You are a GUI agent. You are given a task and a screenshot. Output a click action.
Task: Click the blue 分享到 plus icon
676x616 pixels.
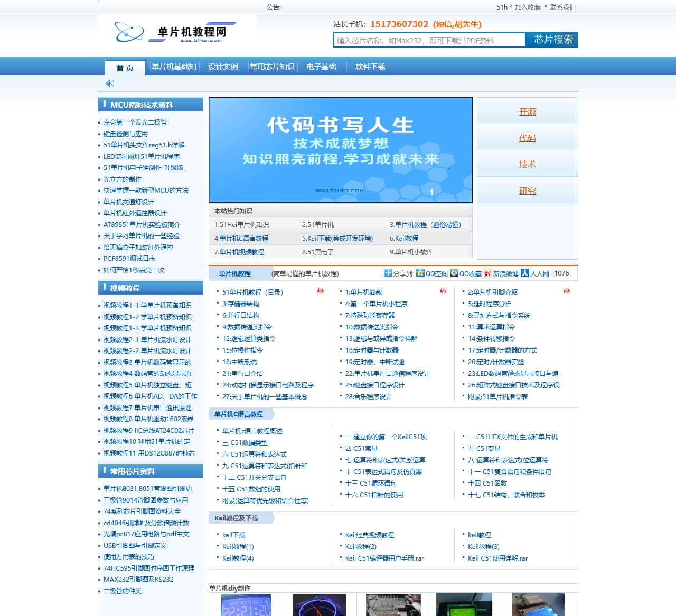point(388,273)
